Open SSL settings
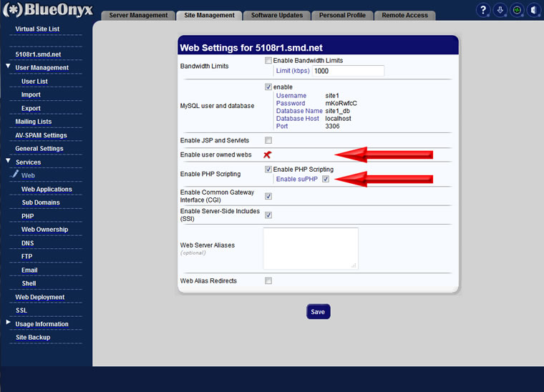Image resolution: width=544 pixels, height=392 pixels. click(x=21, y=310)
